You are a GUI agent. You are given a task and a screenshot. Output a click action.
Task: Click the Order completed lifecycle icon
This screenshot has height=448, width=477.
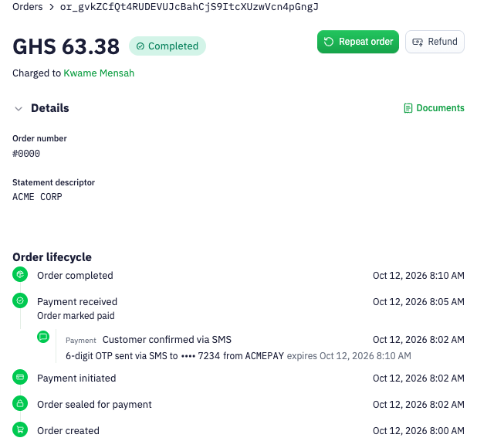(20, 274)
